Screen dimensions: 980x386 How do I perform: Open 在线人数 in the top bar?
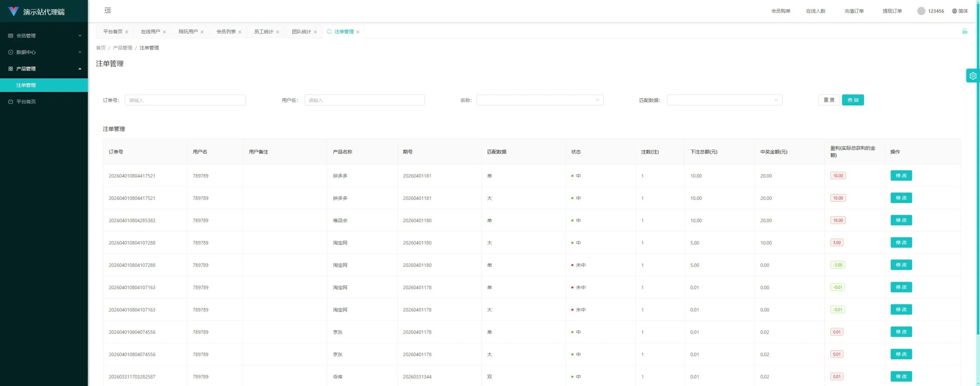(815, 11)
